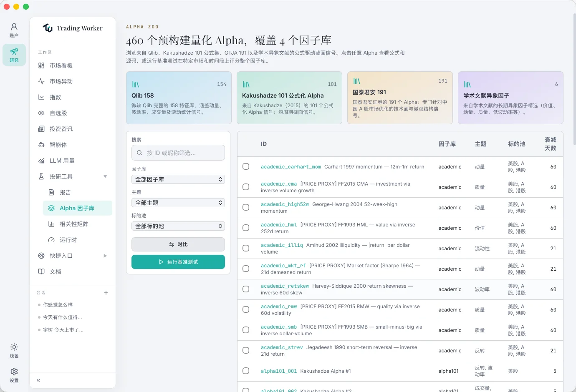Open the 全部主题 dropdown

pos(178,203)
